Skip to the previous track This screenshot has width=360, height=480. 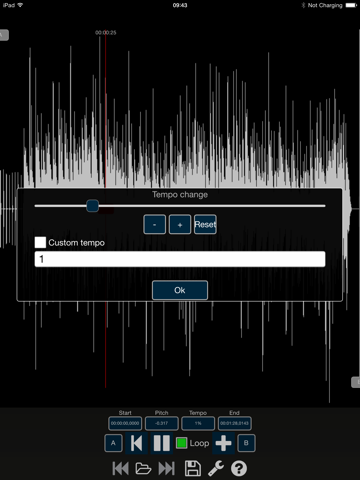[120, 468]
